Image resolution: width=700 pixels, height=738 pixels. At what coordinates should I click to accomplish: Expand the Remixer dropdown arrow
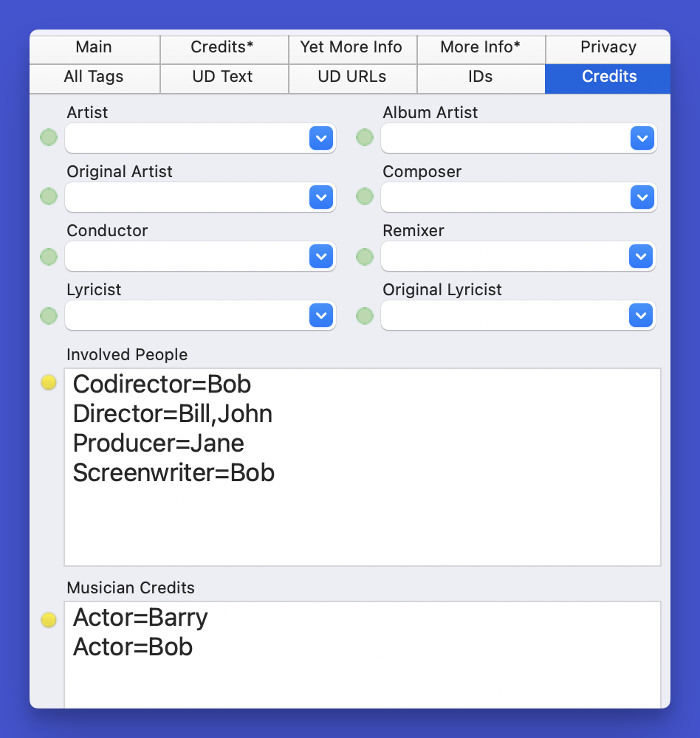click(x=641, y=256)
